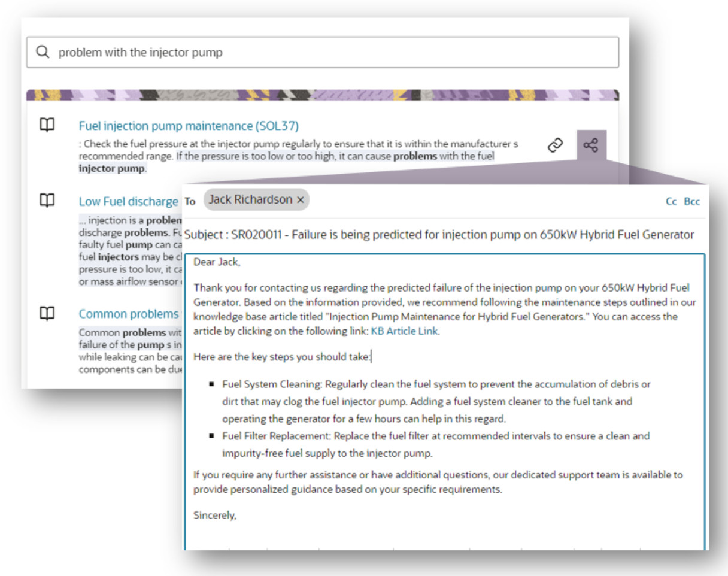Click the Fuel System Cleaning bullet text
This screenshot has width=728, height=576.
pyautogui.click(x=436, y=401)
